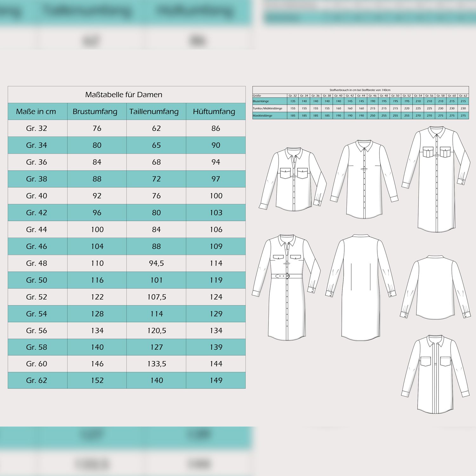Select the blouse back view drawing
Screen dimensions: 476x476
[x=435, y=288]
